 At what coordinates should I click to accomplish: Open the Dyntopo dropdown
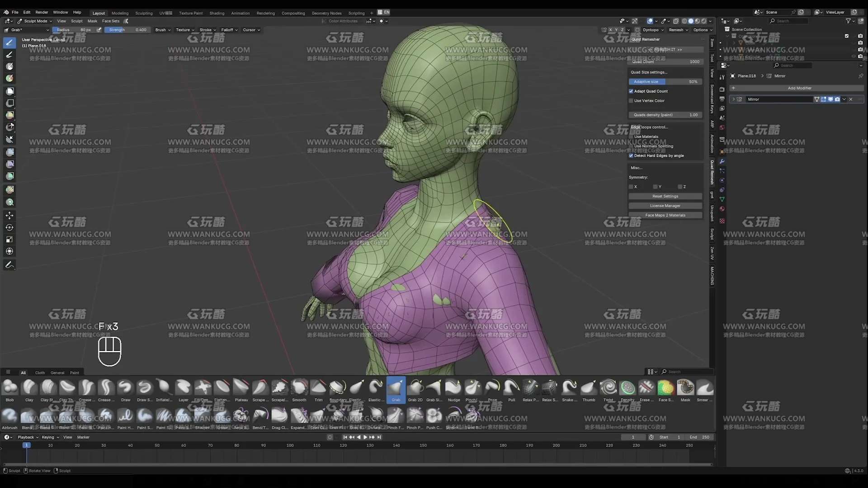pyautogui.click(x=653, y=30)
